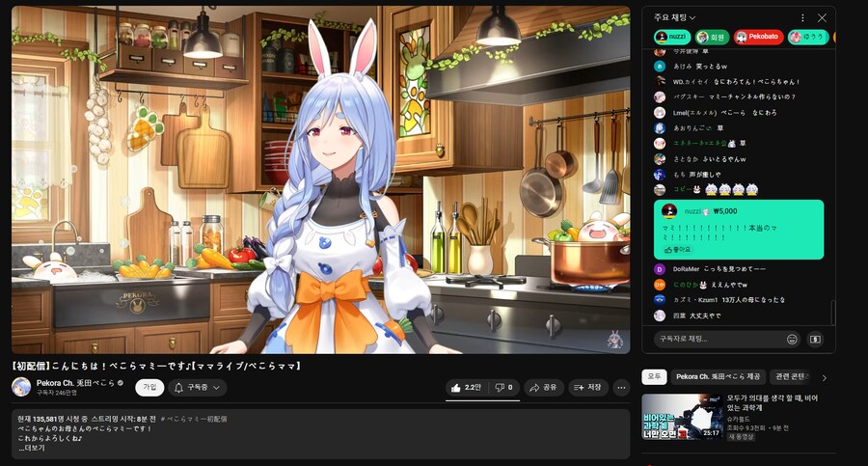Share the video using 공유 button

click(542, 387)
